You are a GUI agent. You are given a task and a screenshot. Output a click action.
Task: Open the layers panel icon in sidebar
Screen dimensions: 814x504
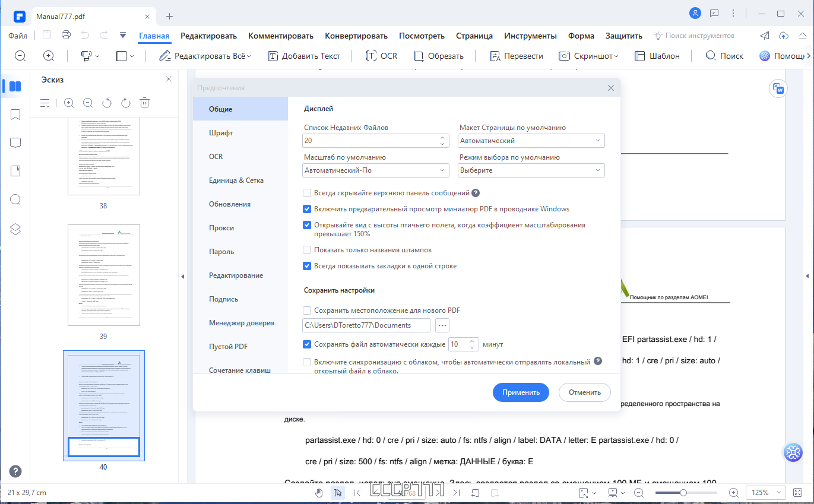(x=15, y=229)
